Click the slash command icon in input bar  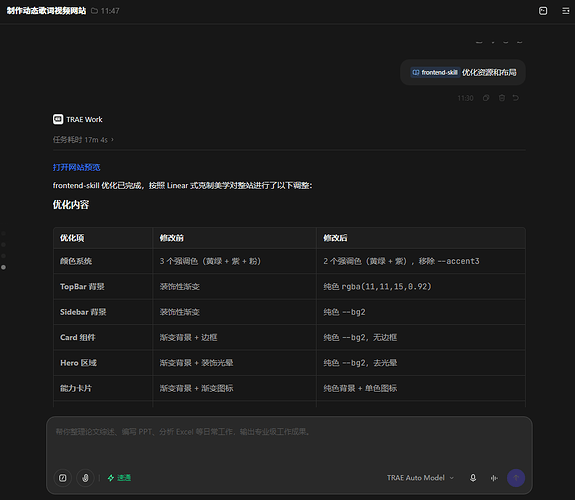pyautogui.click(x=63, y=478)
